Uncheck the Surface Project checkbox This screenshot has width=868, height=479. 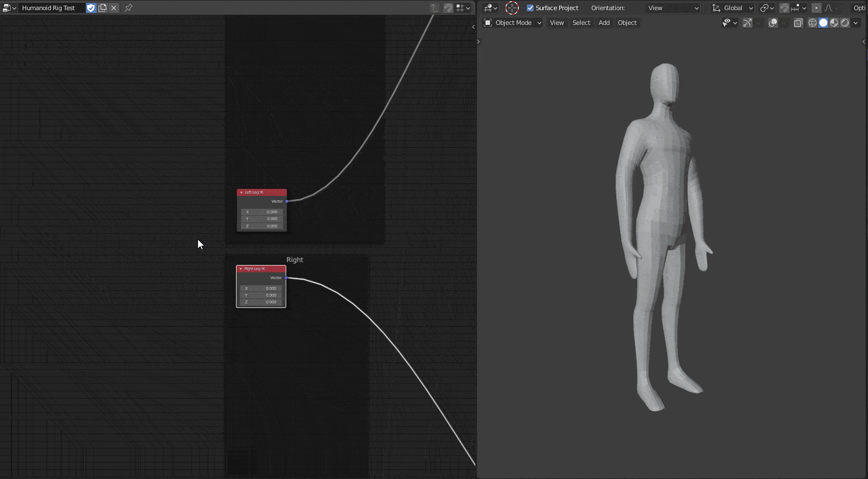tap(530, 8)
